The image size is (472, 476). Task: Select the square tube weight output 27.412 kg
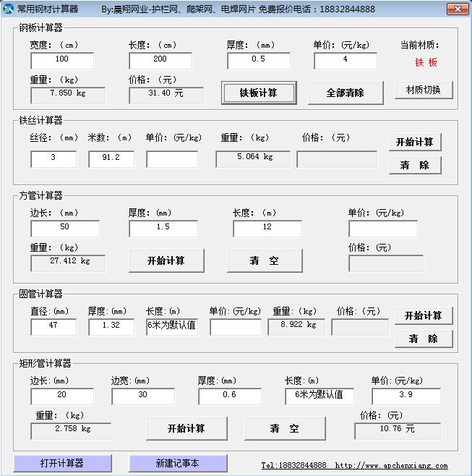(x=68, y=263)
